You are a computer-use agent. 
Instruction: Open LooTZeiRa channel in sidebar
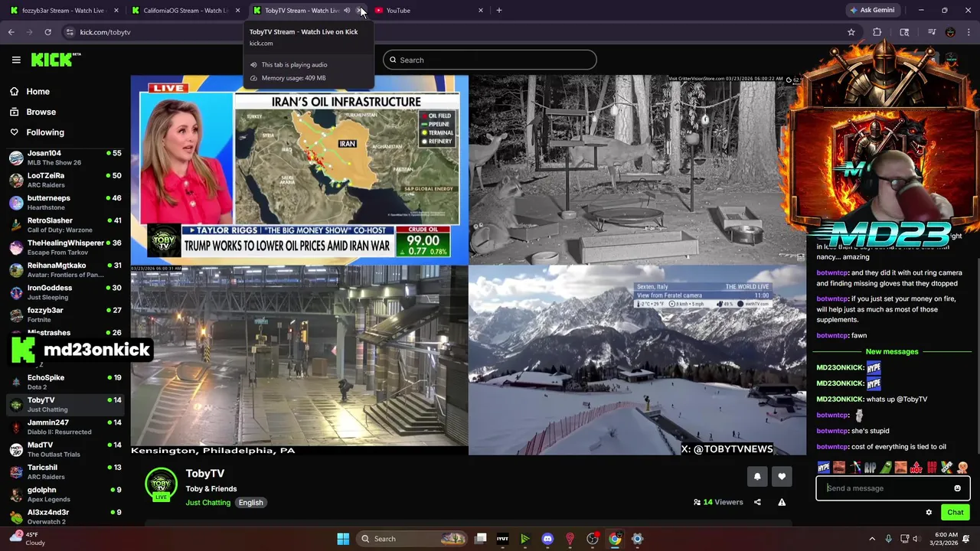click(65, 180)
